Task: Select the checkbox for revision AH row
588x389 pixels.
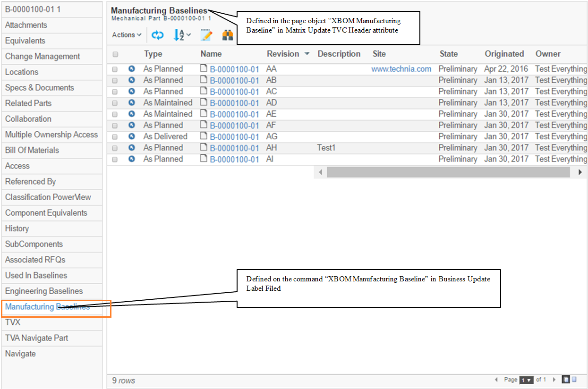Action: (x=115, y=148)
